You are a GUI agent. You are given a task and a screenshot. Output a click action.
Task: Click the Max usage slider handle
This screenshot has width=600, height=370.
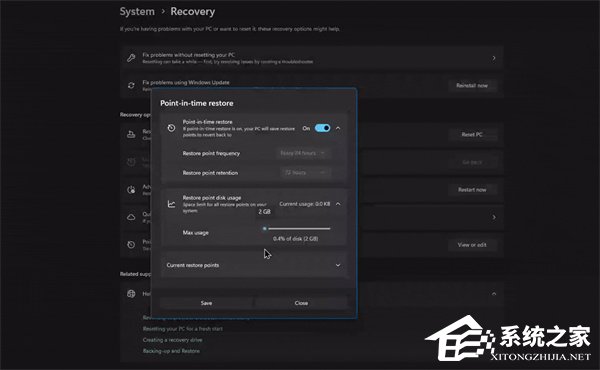264,228
